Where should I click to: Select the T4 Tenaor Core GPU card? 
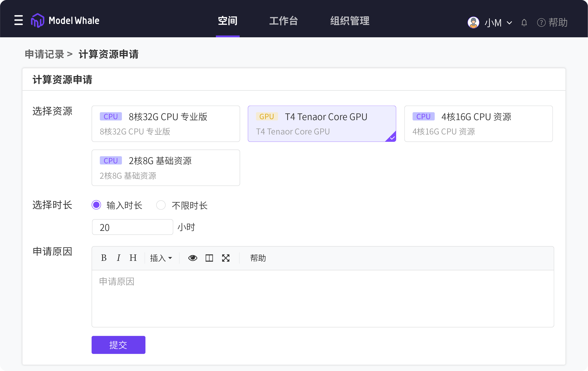(x=322, y=124)
